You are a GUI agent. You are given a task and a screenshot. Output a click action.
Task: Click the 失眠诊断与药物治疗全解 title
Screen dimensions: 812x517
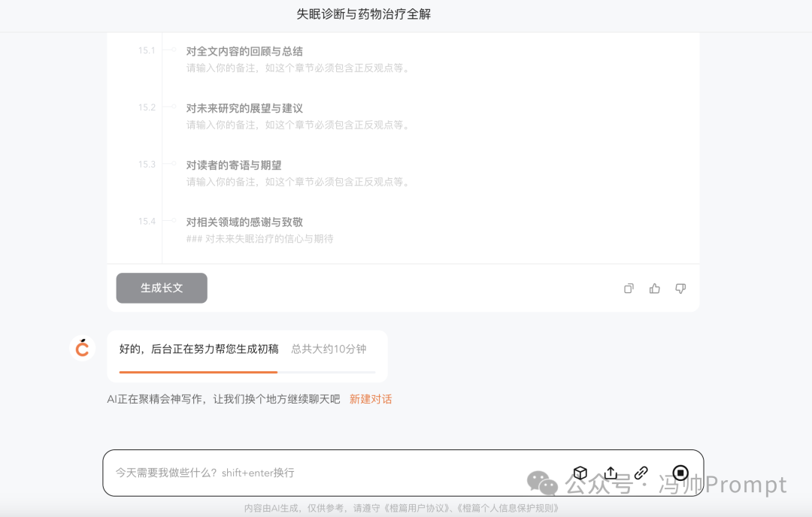365,14
